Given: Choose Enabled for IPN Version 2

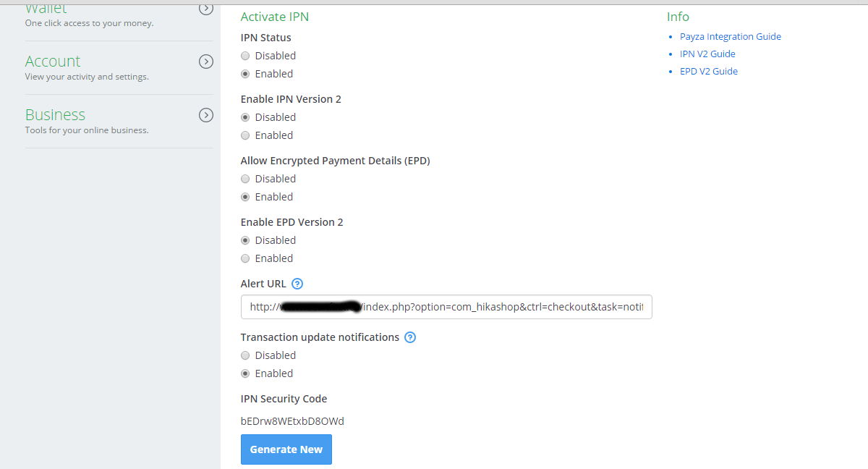Looking at the screenshot, I should click(245, 135).
